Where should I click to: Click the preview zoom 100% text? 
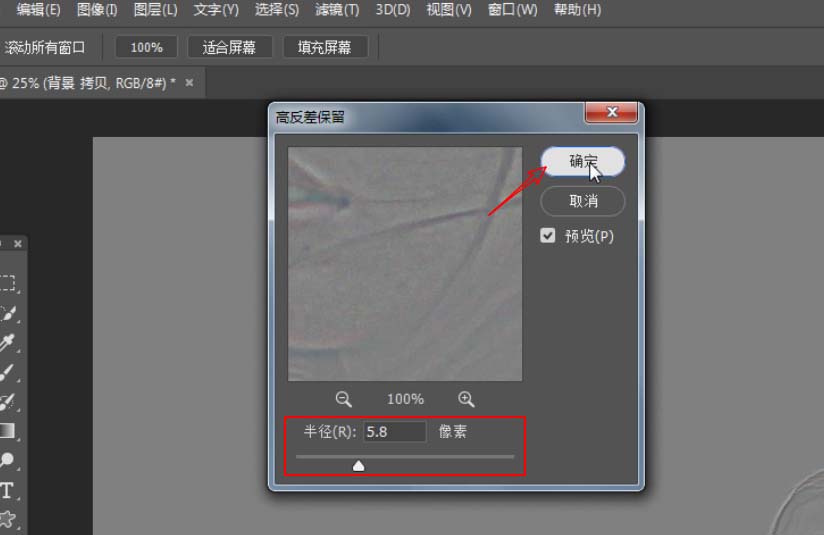[x=405, y=399]
